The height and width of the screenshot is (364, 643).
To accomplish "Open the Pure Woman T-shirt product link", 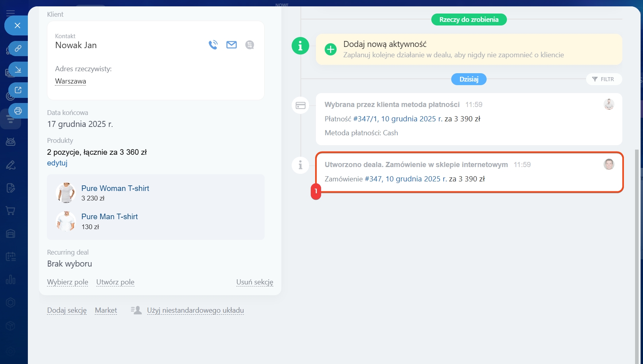I will pyautogui.click(x=115, y=188).
